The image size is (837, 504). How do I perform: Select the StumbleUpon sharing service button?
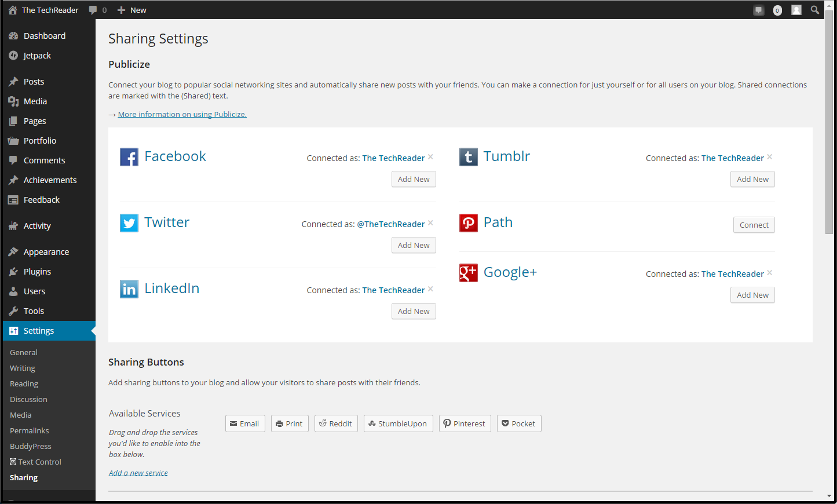(399, 423)
